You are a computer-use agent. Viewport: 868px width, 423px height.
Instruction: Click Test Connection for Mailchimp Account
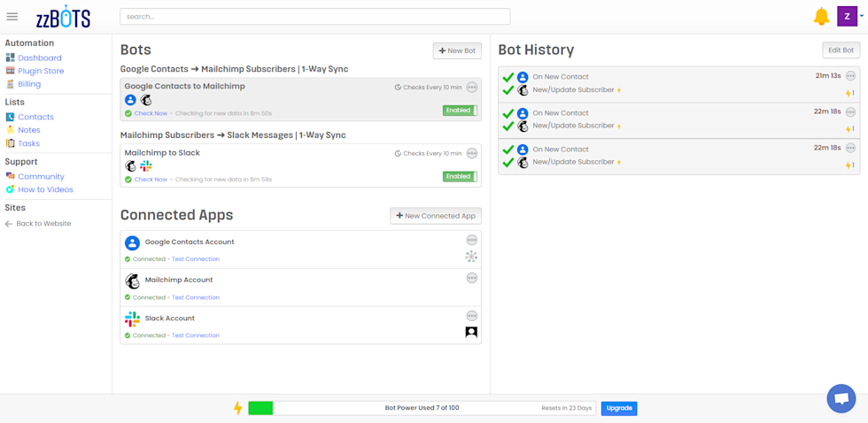(x=195, y=297)
